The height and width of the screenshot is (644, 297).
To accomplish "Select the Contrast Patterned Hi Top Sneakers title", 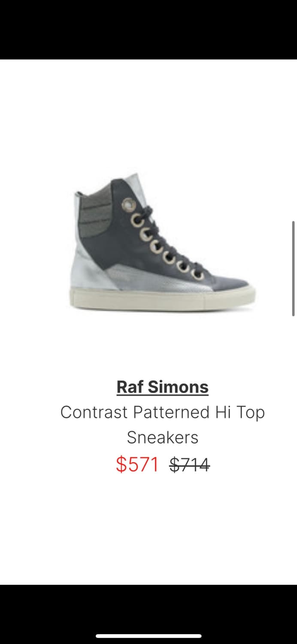I will tap(162, 425).
